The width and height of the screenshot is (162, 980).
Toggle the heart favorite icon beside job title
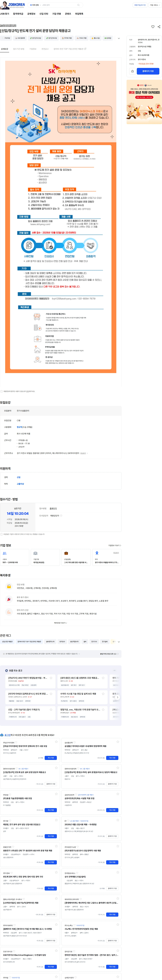(153, 27)
